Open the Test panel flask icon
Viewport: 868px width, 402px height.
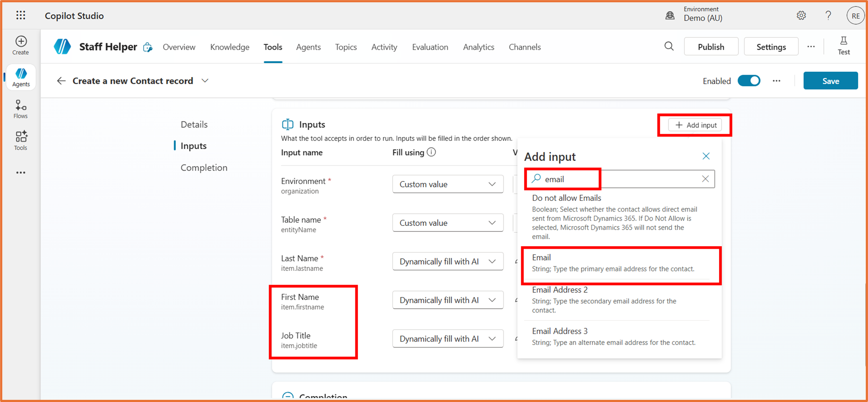pyautogui.click(x=843, y=46)
